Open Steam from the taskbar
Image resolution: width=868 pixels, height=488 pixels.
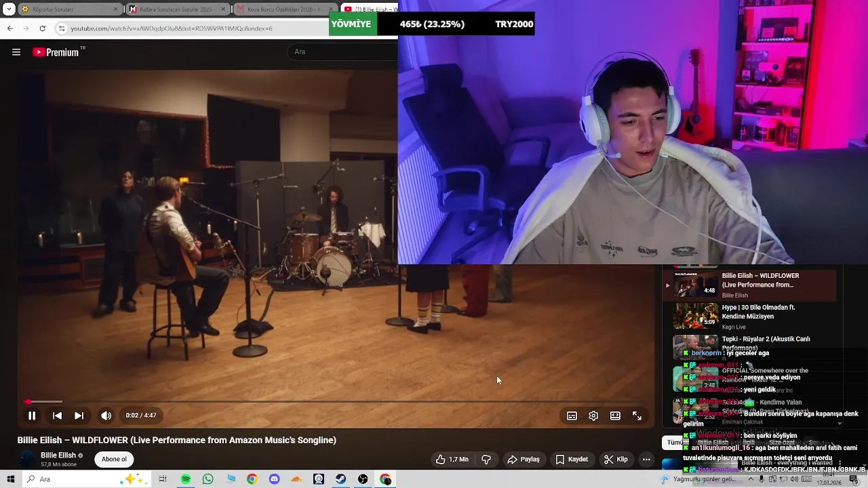point(341,479)
